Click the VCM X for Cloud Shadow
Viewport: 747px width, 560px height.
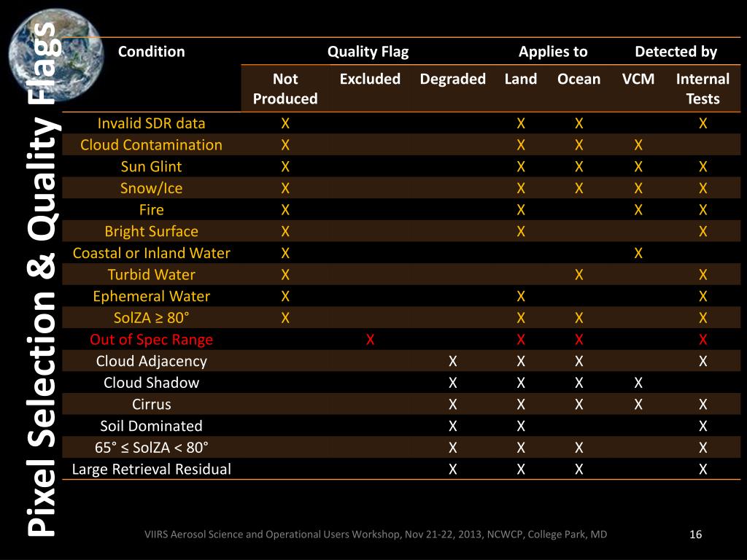pyautogui.click(x=638, y=383)
